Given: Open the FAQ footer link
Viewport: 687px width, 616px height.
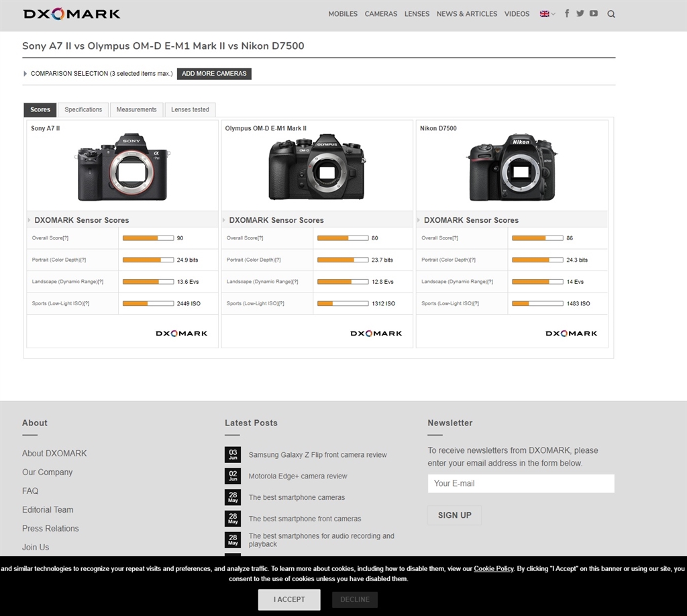Looking at the screenshot, I should 30,491.
